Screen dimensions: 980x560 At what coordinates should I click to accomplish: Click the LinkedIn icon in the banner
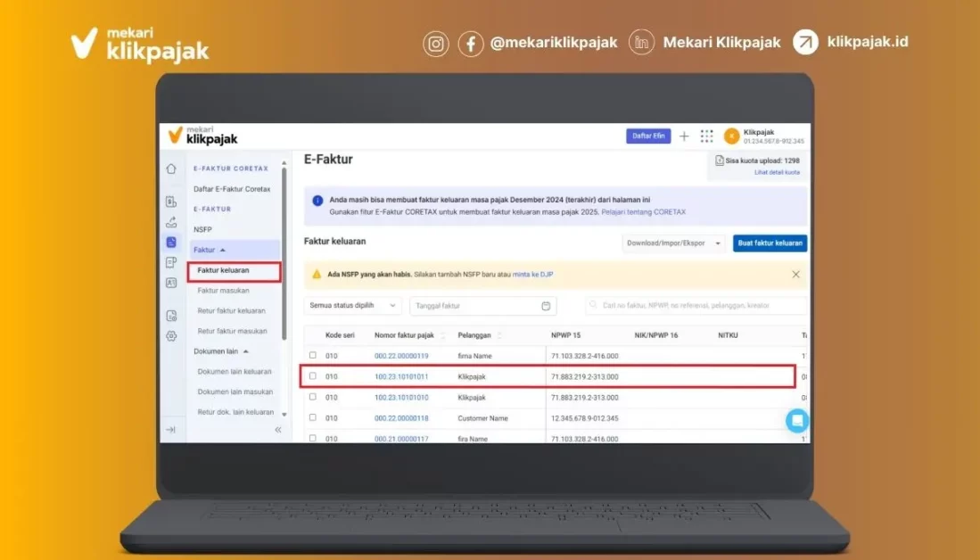coord(641,43)
